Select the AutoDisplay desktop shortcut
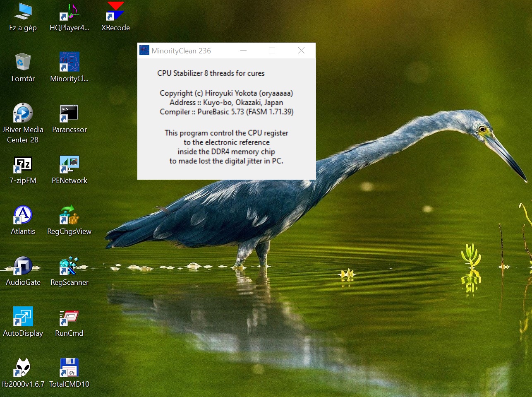The height and width of the screenshot is (397, 532). coord(23,317)
